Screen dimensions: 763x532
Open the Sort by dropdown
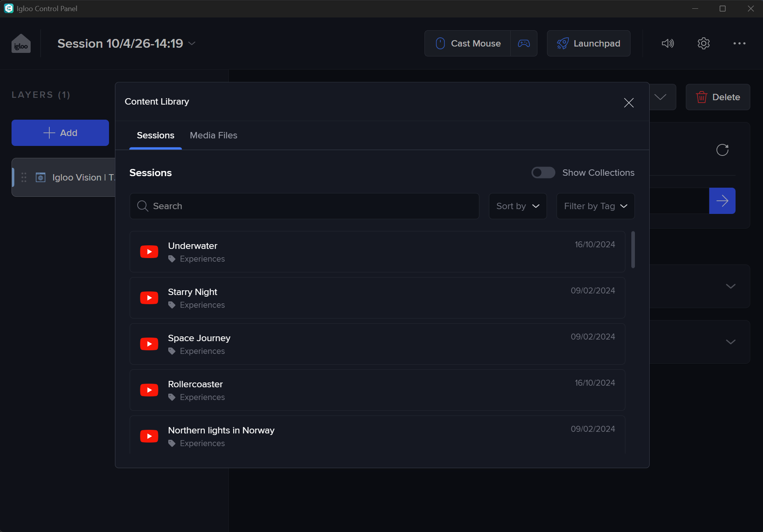(x=518, y=206)
